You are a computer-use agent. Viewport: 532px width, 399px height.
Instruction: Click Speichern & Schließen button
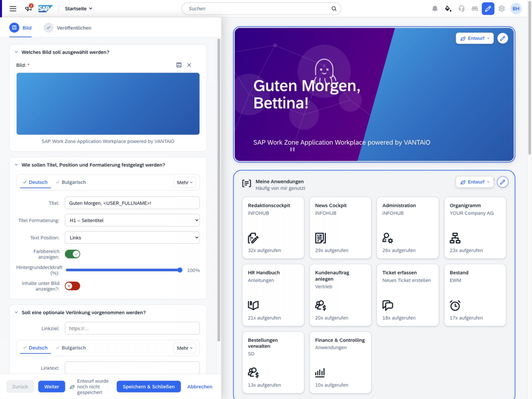coord(149,387)
